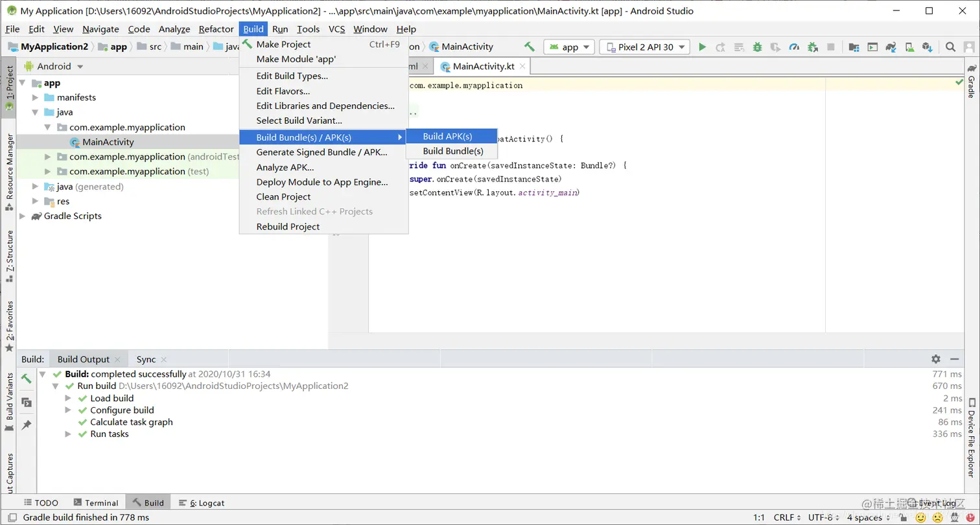Click Run Anything toolbar icon
Screen dimensions: 980x525
click(x=872, y=47)
